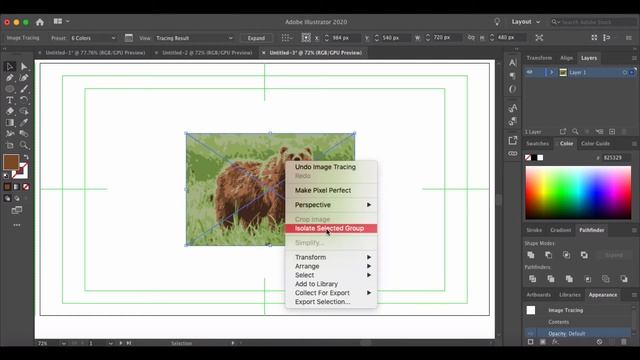Set paint mode to None
The height and width of the screenshot is (360, 640).
coord(26,187)
